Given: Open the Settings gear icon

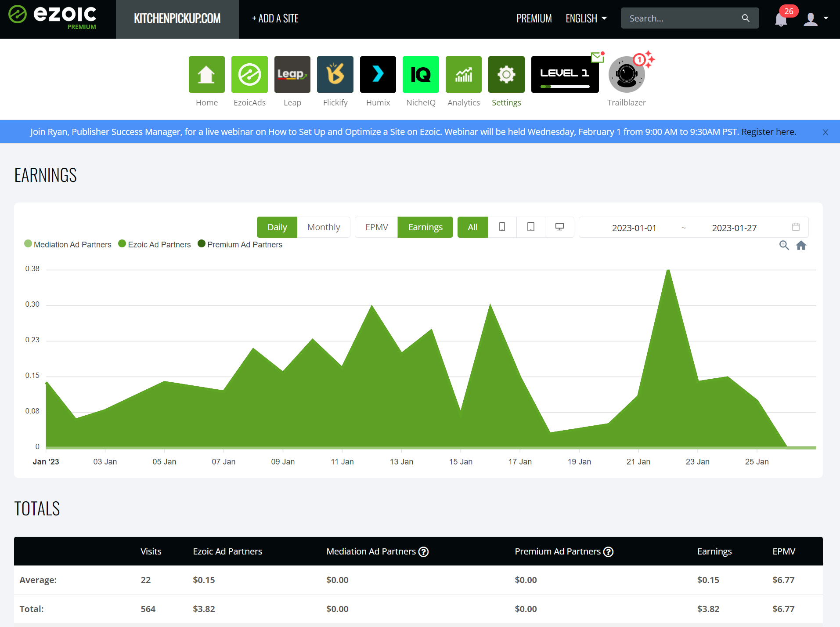Looking at the screenshot, I should click(506, 74).
